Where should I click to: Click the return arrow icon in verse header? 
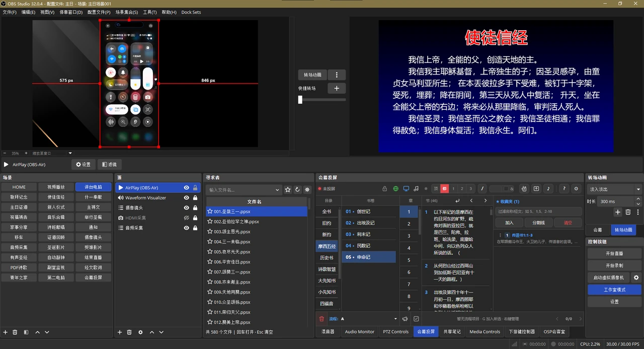coord(456,200)
